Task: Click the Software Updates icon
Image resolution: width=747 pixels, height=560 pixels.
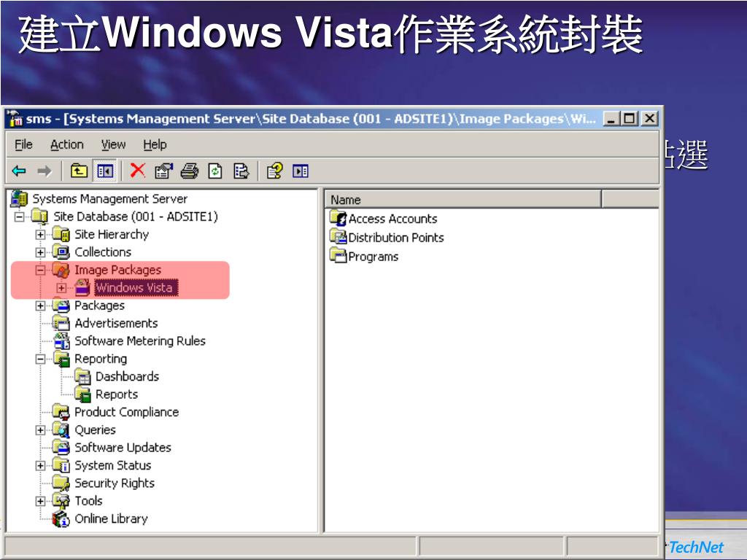Action: 61,448
